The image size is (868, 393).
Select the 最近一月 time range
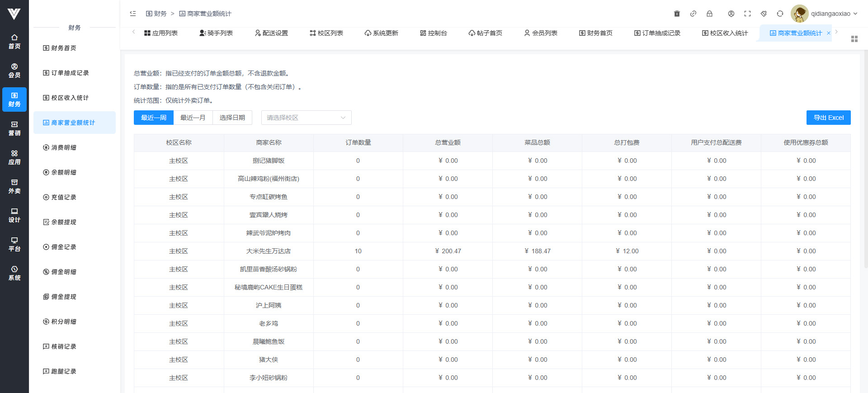point(193,118)
